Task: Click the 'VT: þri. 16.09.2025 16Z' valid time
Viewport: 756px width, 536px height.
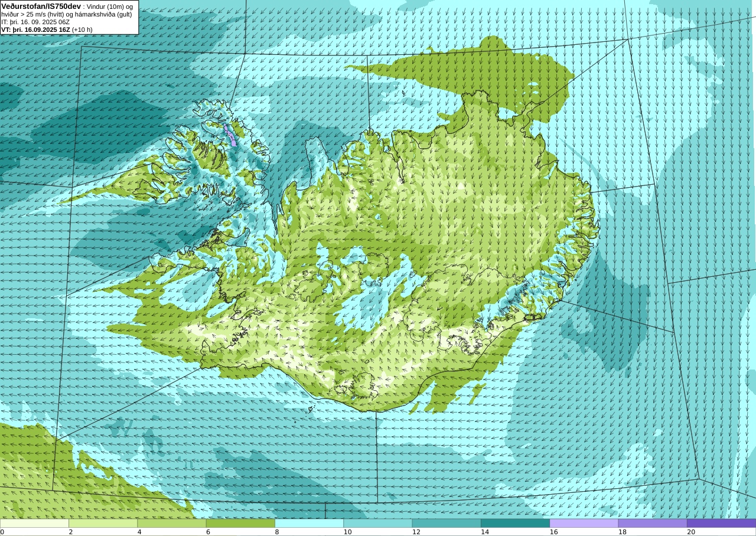Action: [35, 30]
